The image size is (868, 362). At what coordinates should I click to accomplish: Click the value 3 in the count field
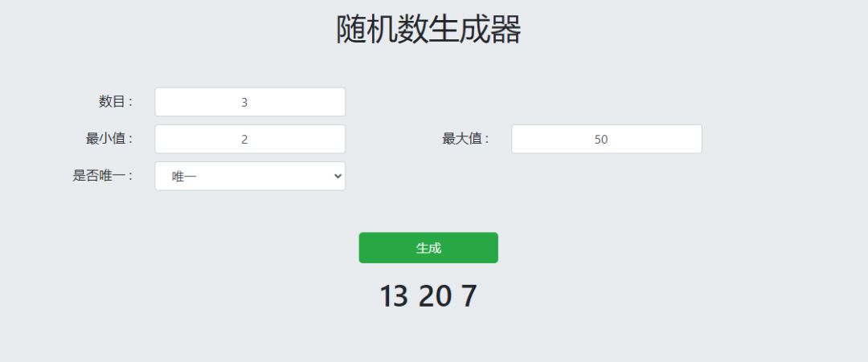(x=244, y=103)
